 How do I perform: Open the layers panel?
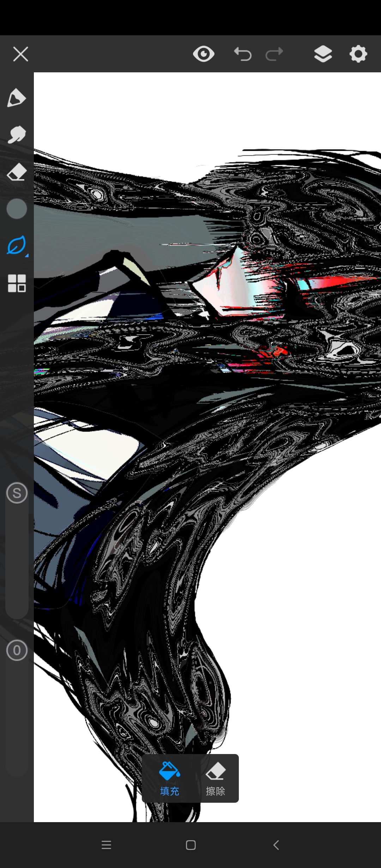[323, 54]
